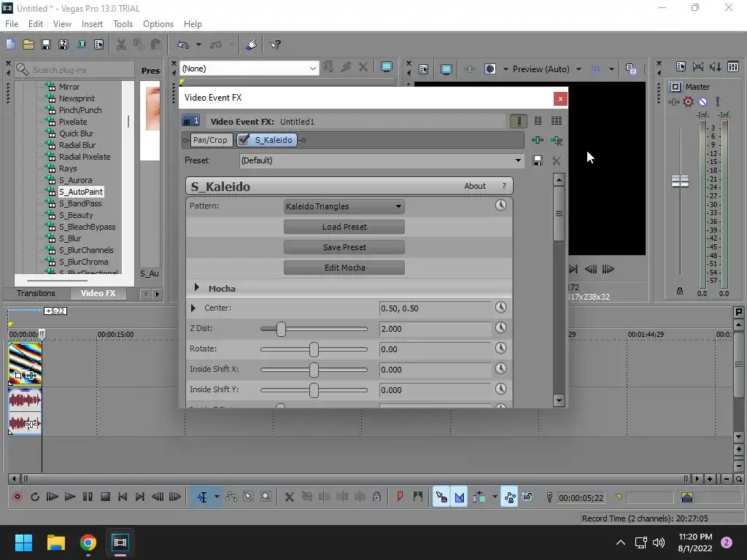
Task: Click About in S_Kaleido header
Action: click(474, 186)
